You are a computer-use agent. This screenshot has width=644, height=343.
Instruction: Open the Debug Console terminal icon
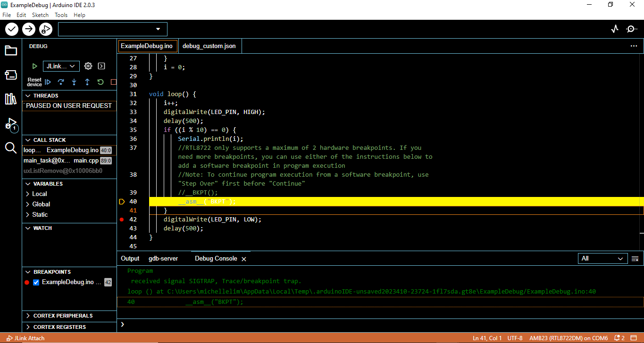coord(101,66)
